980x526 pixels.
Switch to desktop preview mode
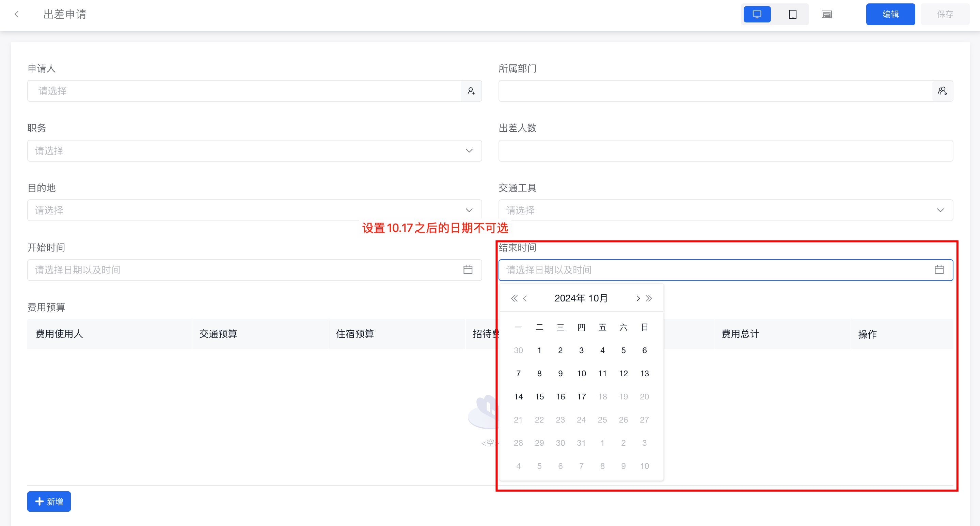pos(757,14)
